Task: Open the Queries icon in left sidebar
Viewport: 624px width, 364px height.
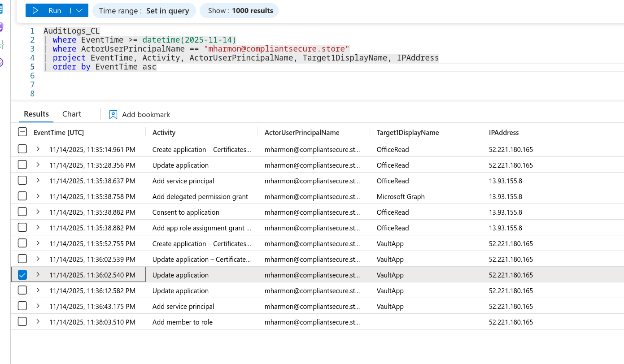Action: click(1, 27)
